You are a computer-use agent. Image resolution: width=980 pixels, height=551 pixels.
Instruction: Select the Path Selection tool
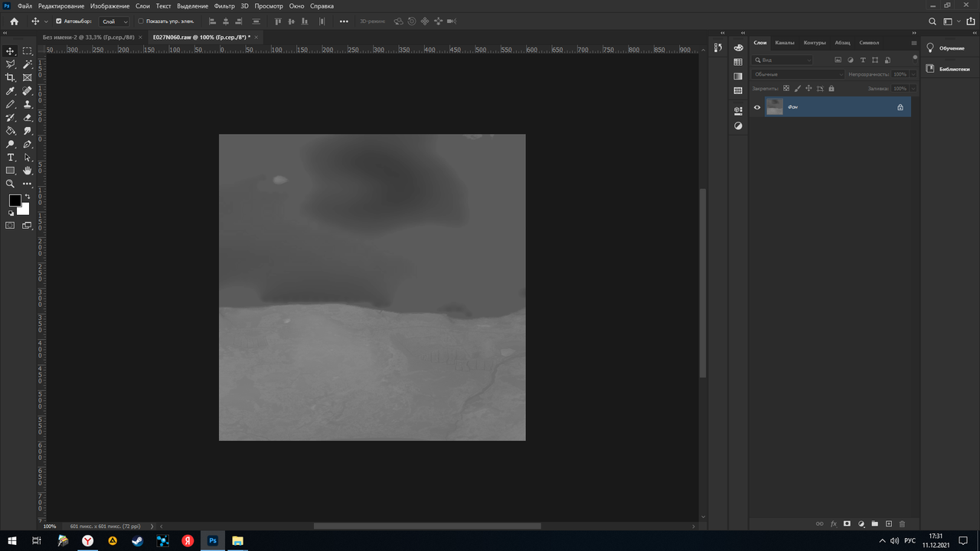click(28, 158)
